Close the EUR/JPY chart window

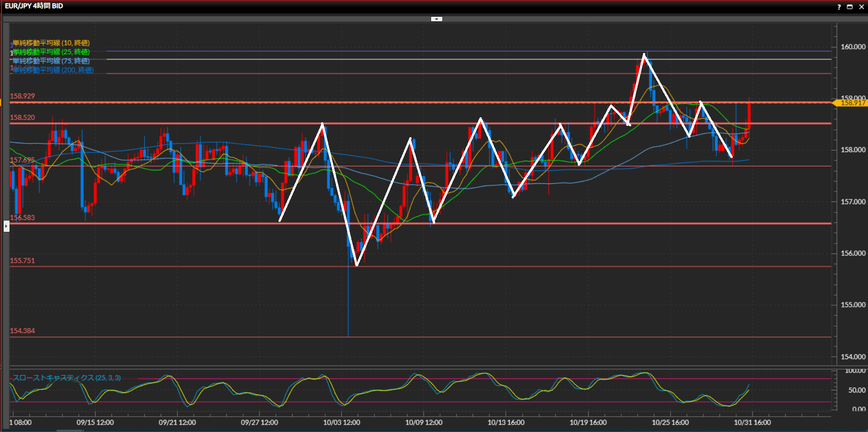coord(861,7)
